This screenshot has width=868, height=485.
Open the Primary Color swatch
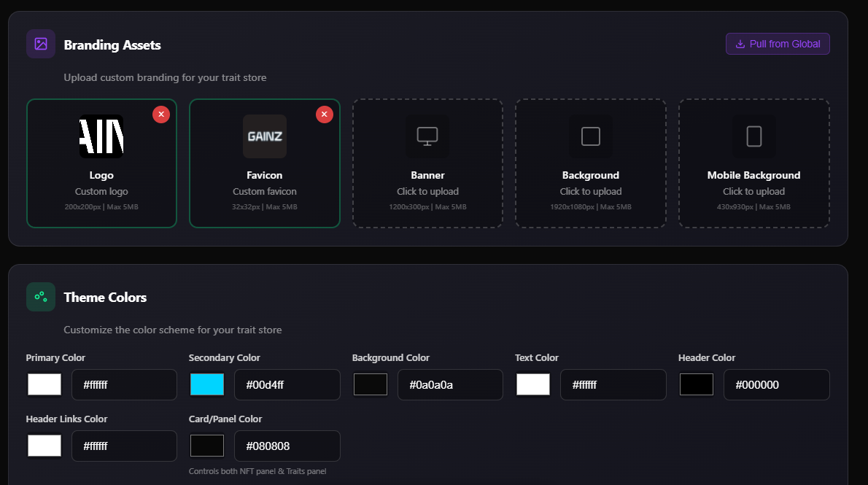click(x=44, y=384)
